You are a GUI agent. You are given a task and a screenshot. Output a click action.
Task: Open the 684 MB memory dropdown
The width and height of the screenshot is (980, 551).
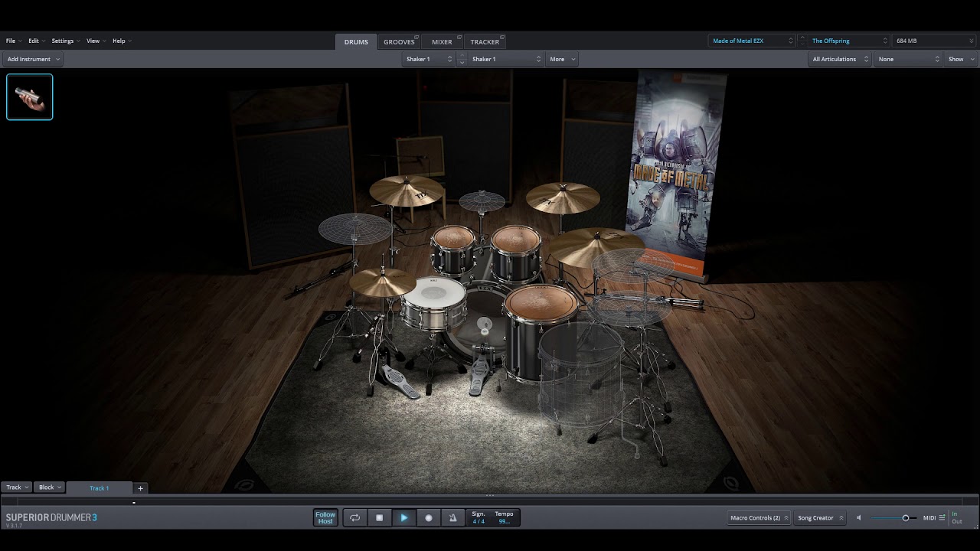[934, 41]
